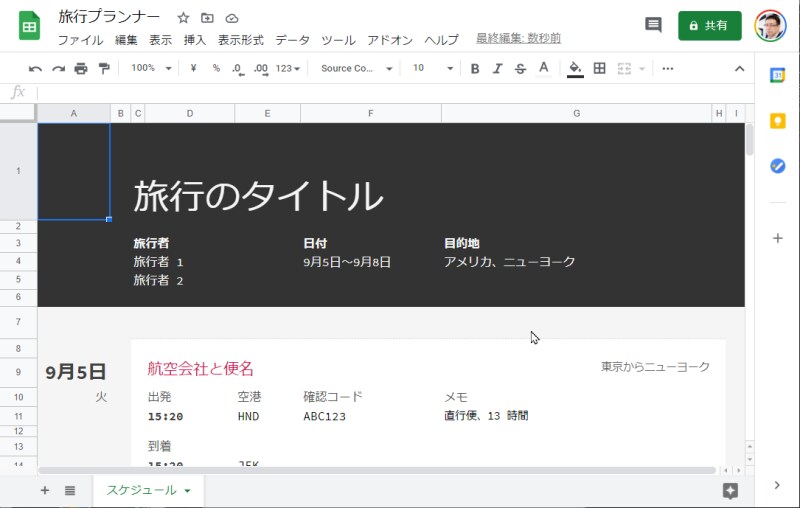Open the font size 10 dropdown
Image resolution: width=800 pixels, height=508 pixels.
433,68
